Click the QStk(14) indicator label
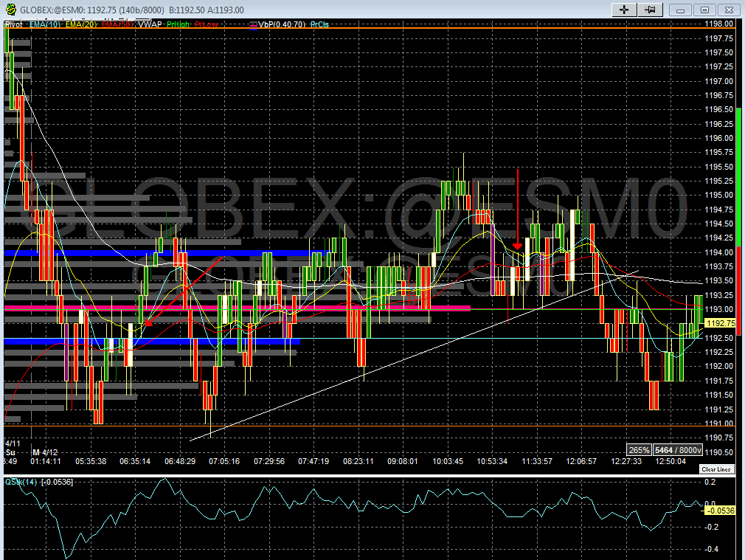 point(21,482)
